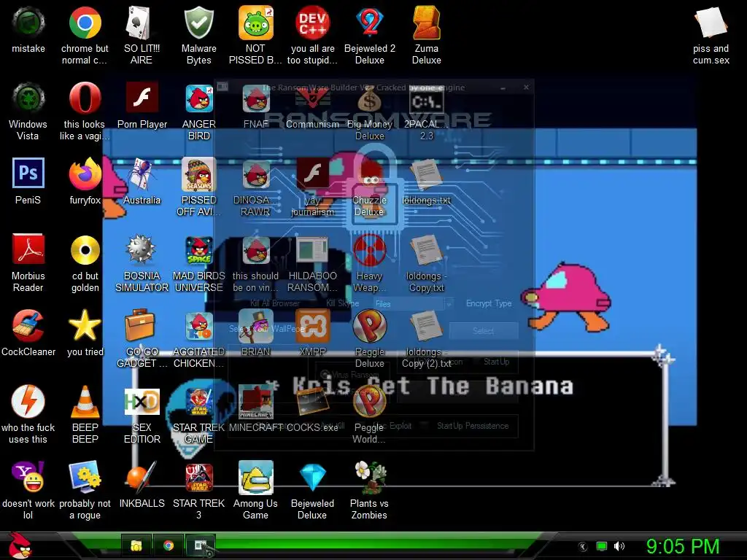The height and width of the screenshot is (560, 747).
Task: Open Big Money Deluxe money bag icon
Action: pos(370,98)
